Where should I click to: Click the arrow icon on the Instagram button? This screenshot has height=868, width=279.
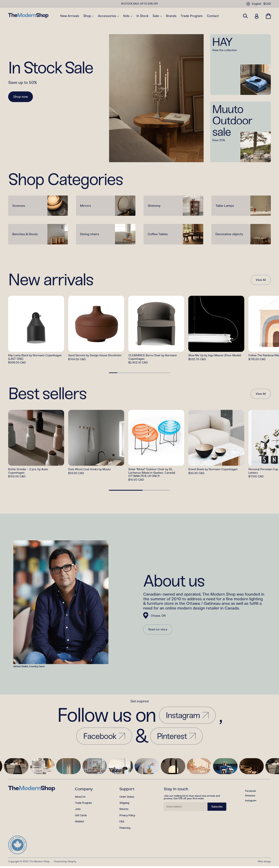[205, 715]
